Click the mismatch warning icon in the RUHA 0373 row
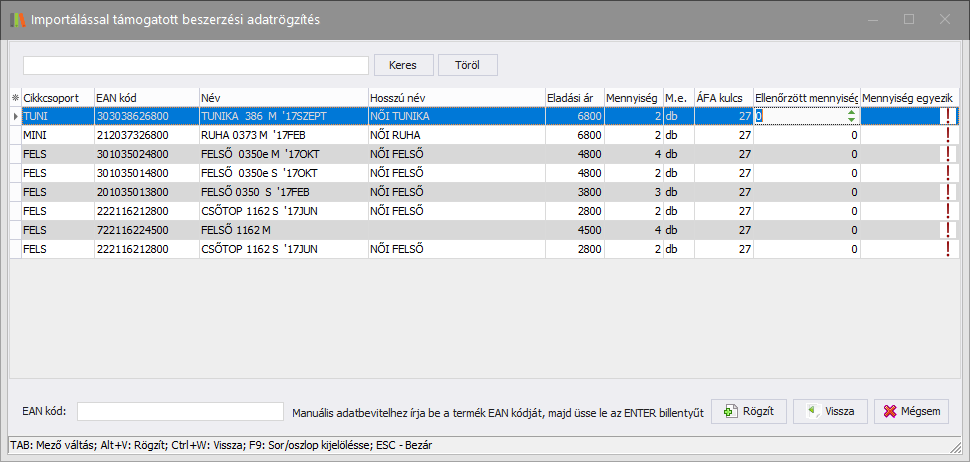The image size is (970, 462). point(948,135)
